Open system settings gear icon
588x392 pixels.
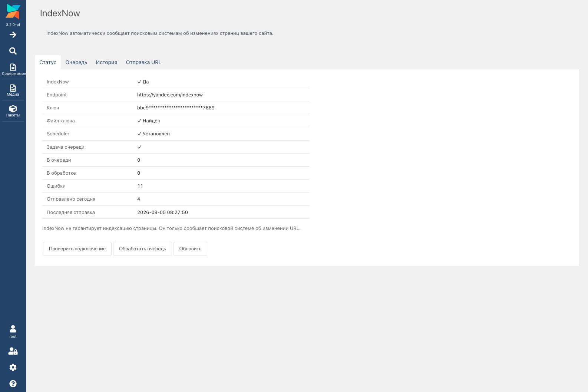[x=13, y=367]
